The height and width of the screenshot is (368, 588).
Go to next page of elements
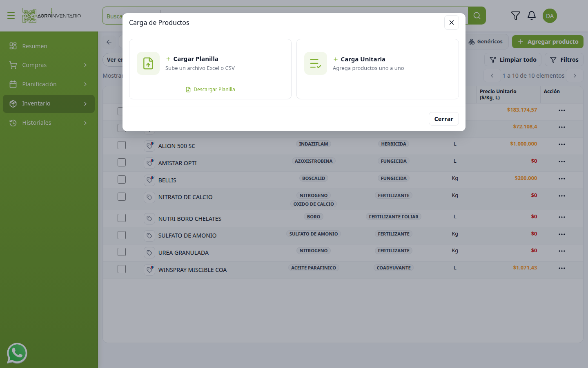[x=575, y=76]
